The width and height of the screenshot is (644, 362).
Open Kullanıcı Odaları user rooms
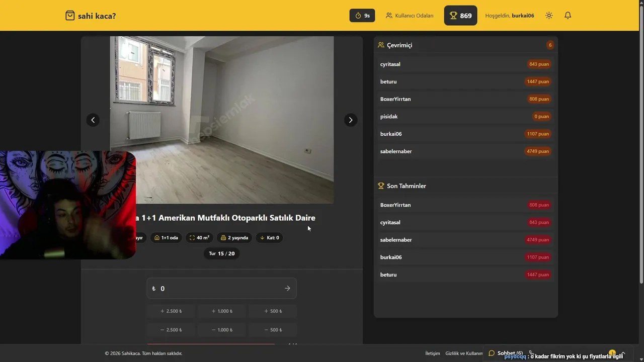[410, 16]
